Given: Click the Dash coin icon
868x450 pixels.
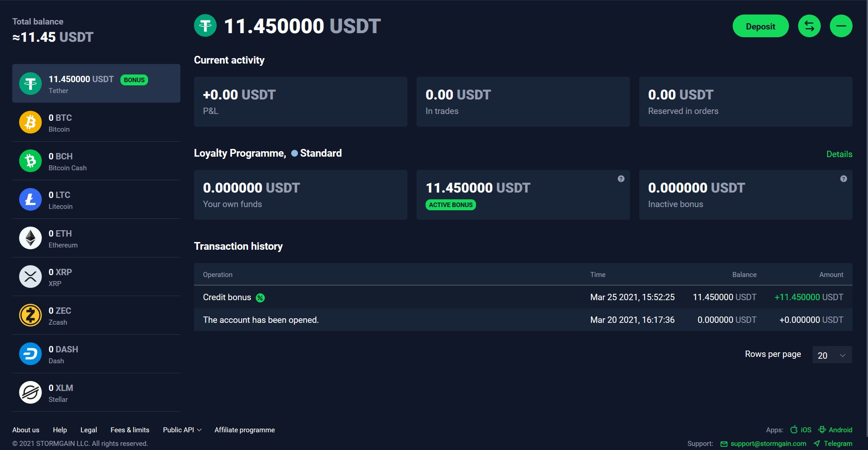Looking at the screenshot, I should point(30,354).
